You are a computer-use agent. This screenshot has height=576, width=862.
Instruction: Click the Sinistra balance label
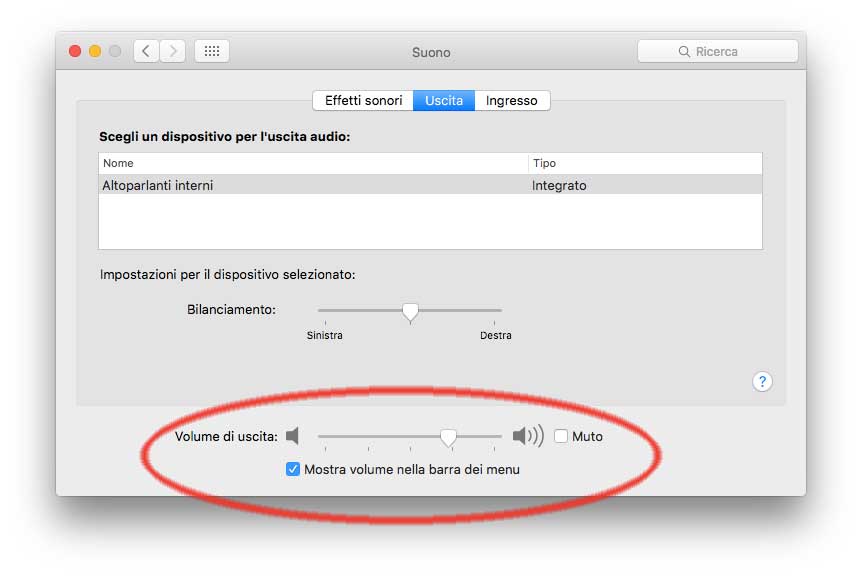[x=324, y=335]
